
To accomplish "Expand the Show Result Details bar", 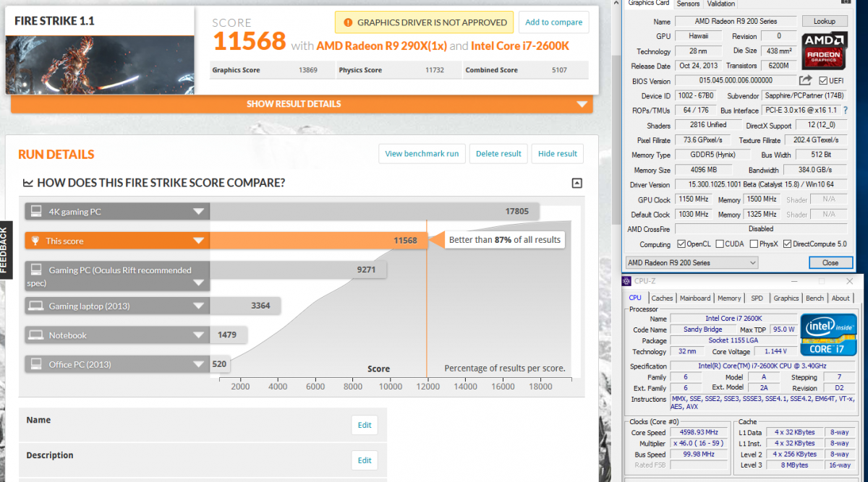I will 302,104.
